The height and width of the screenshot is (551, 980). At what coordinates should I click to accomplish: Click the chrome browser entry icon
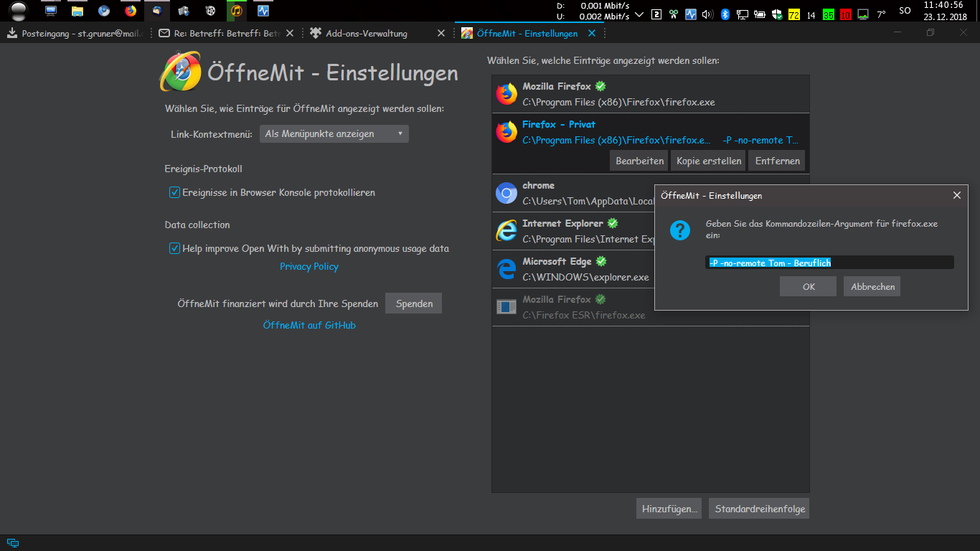coord(507,193)
